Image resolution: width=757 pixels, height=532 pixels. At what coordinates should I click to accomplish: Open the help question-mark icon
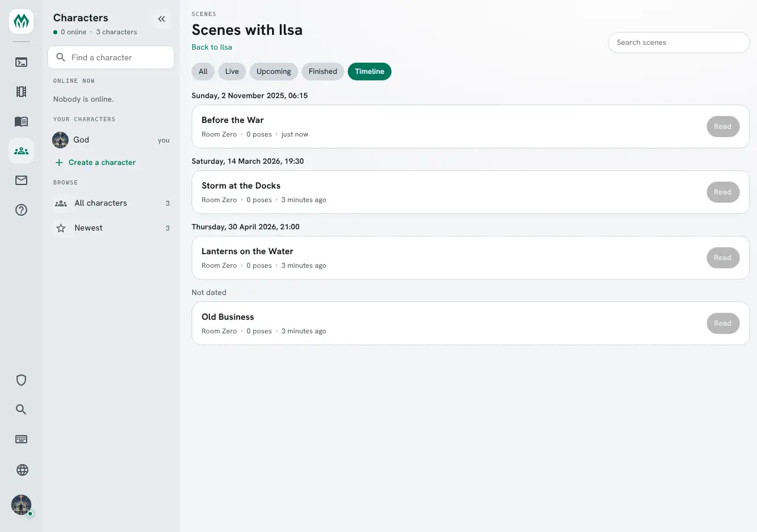pos(21,210)
